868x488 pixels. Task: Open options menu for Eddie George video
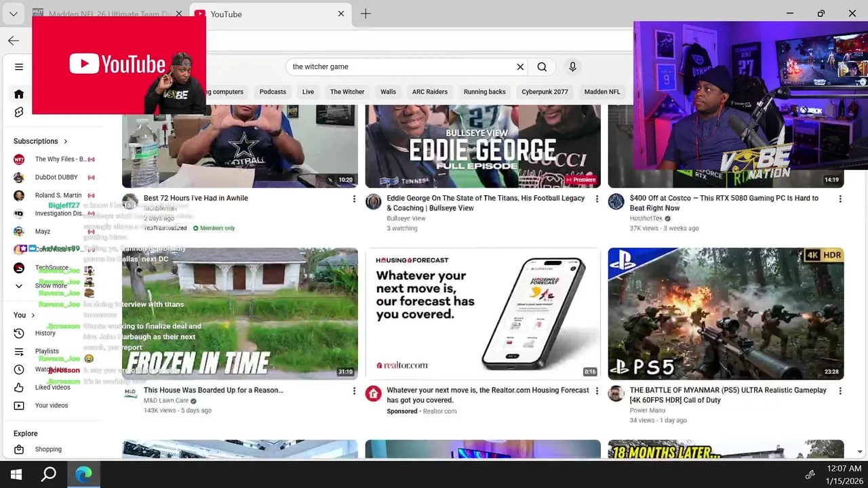tap(597, 199)
